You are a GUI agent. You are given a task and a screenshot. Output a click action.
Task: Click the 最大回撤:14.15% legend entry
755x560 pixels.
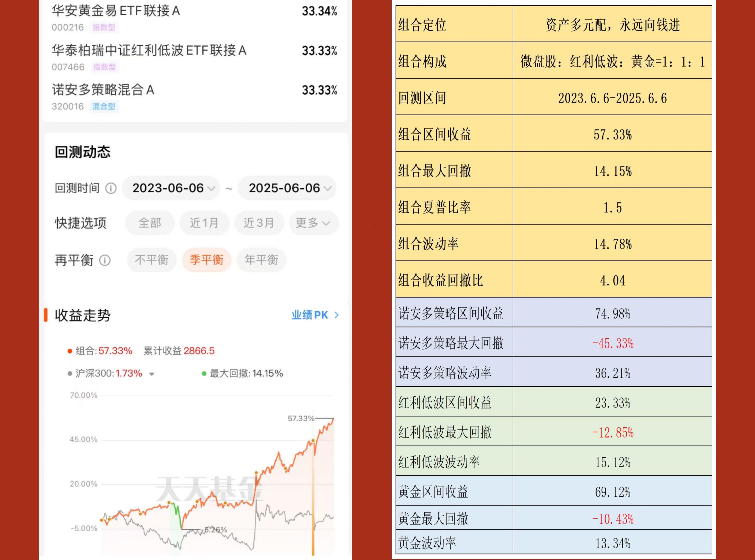click(242, 374)
